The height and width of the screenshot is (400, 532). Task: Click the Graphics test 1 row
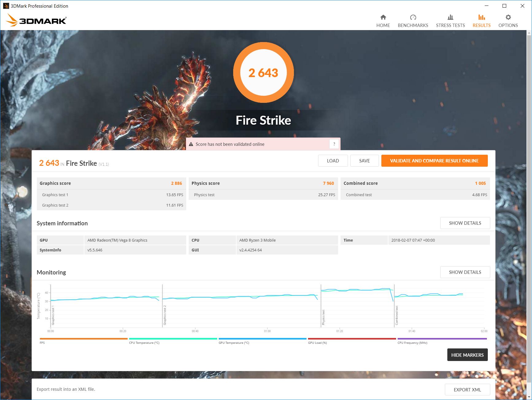(x=111, y=195)
